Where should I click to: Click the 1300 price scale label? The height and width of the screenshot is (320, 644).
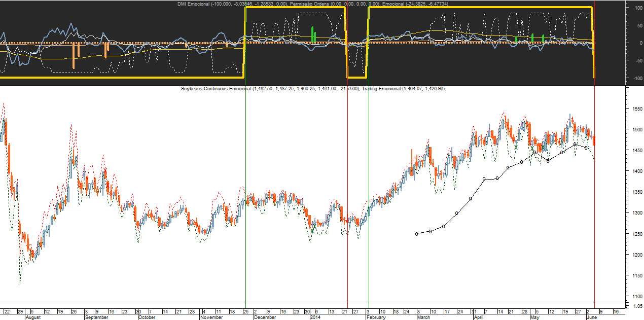point(637,213)
